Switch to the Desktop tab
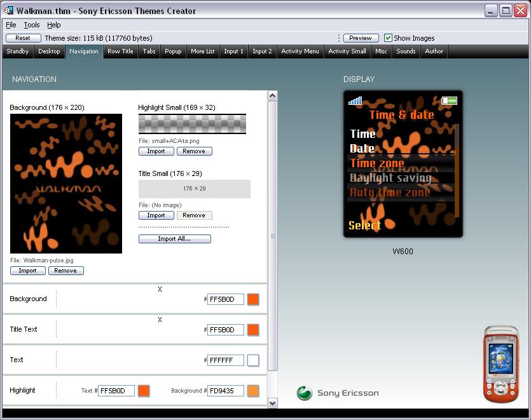 click(49, 51)
